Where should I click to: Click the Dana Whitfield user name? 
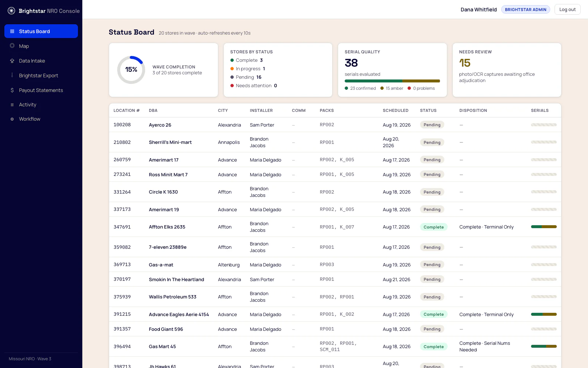click(x=478, y=10)
